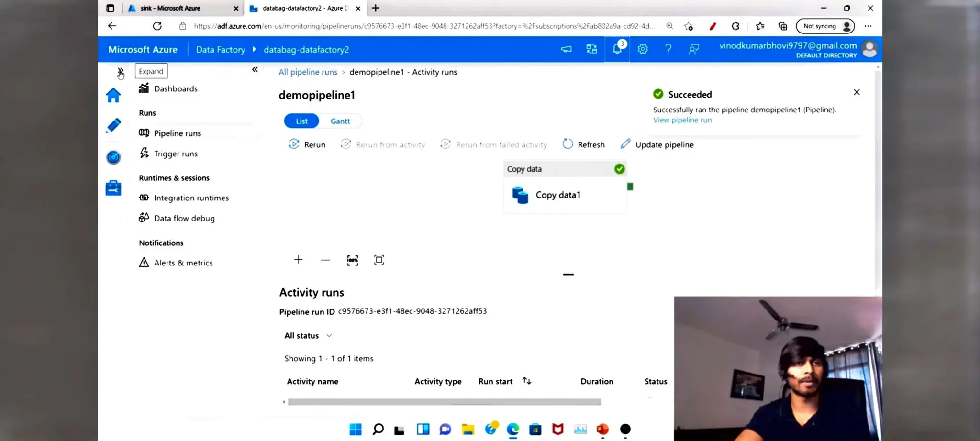The image size is (980, 441).
Task: Click Not syncing profile button
Action: tap(825, 26)
